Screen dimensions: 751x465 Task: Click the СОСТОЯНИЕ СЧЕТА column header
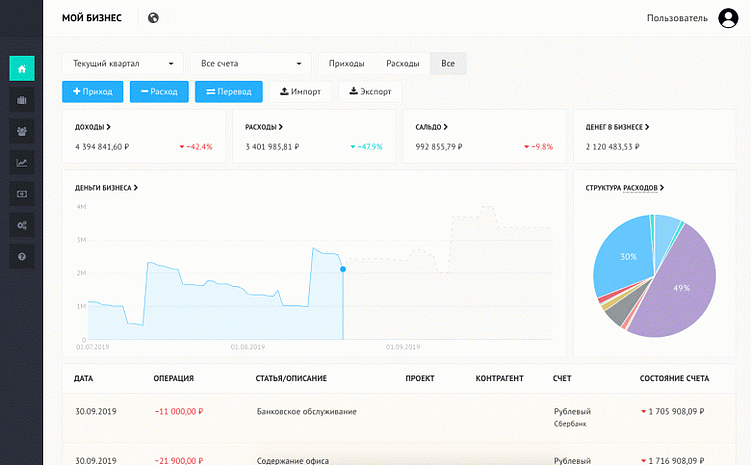(674, 378)
